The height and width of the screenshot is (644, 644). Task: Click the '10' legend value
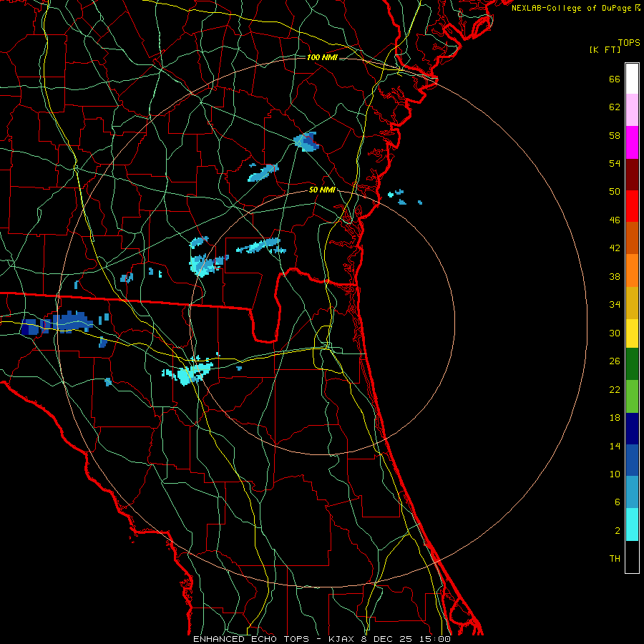point(615,474)
